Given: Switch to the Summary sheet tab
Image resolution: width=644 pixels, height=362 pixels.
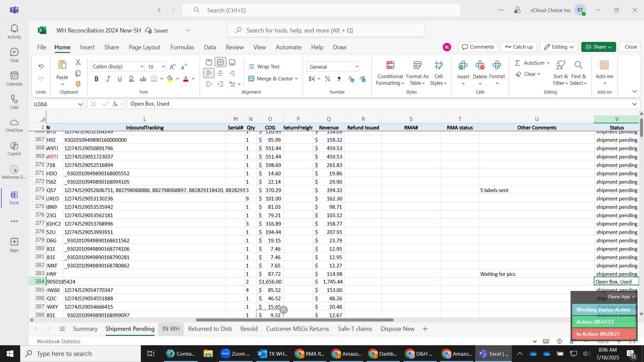Looking at the screenshot, I should click(85, 329).
